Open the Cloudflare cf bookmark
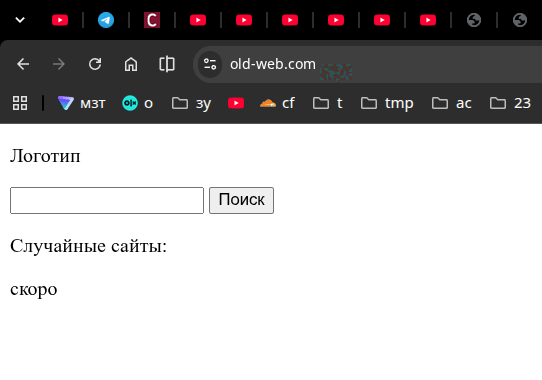The width and height of the screenshot is (542, 380). coord(277,103)
